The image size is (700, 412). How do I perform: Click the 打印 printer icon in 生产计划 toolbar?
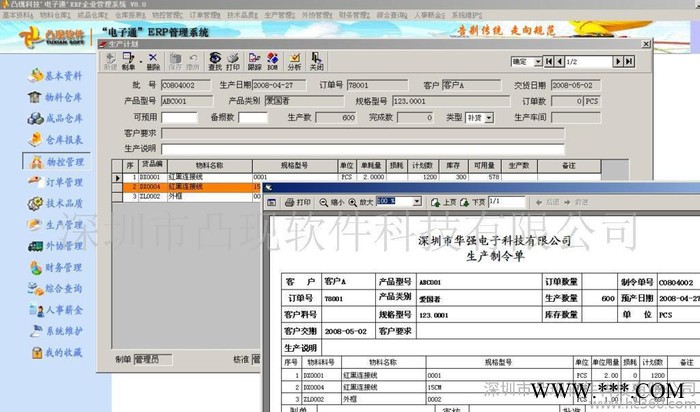[233, 61]
